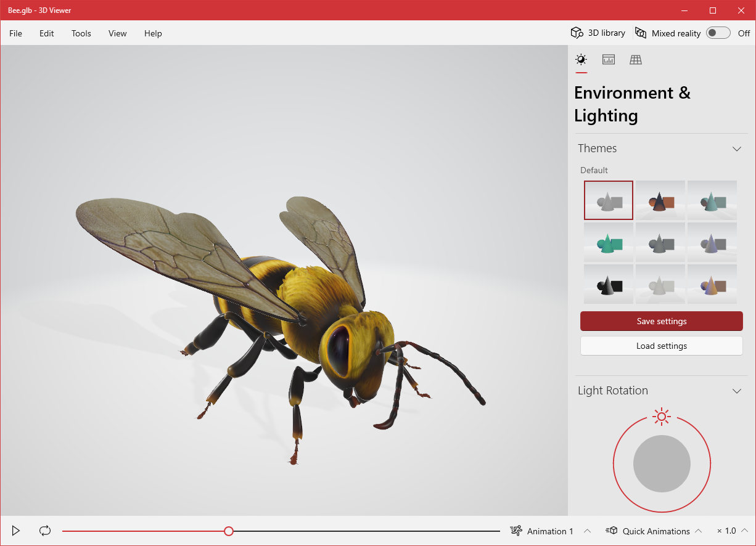Open the 3D library

[598, 33]
